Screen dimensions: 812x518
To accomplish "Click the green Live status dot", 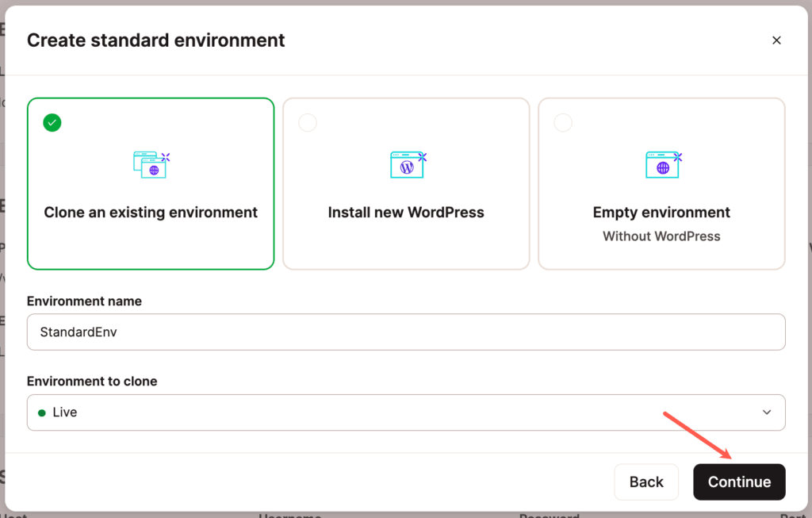I will pos(42,412).
